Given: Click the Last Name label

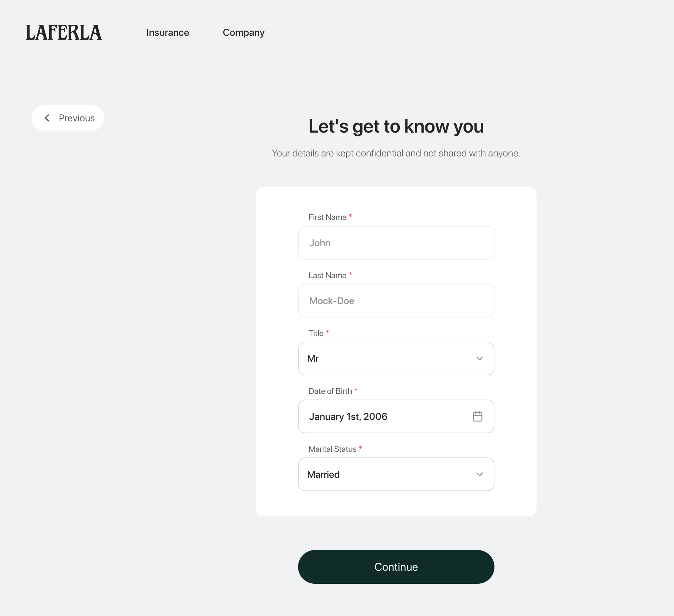Looking at the screenshot, I should point(327,275).
